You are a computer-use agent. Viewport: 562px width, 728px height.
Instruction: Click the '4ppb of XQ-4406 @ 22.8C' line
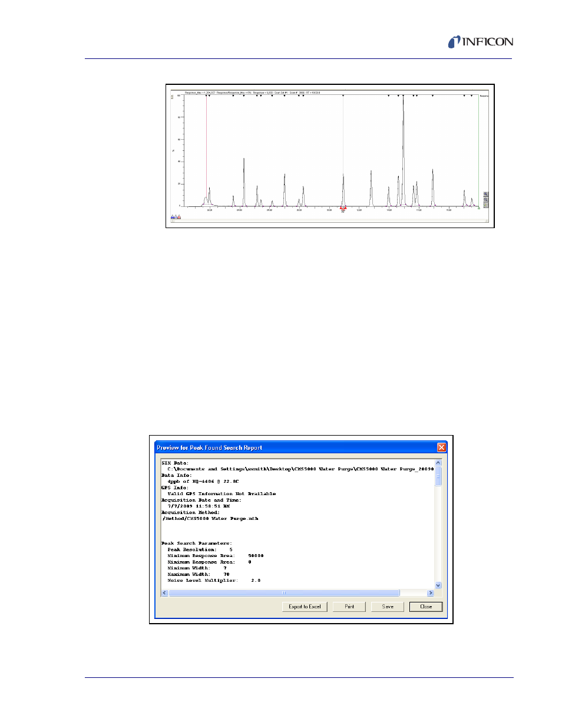[x=203, y=482]
